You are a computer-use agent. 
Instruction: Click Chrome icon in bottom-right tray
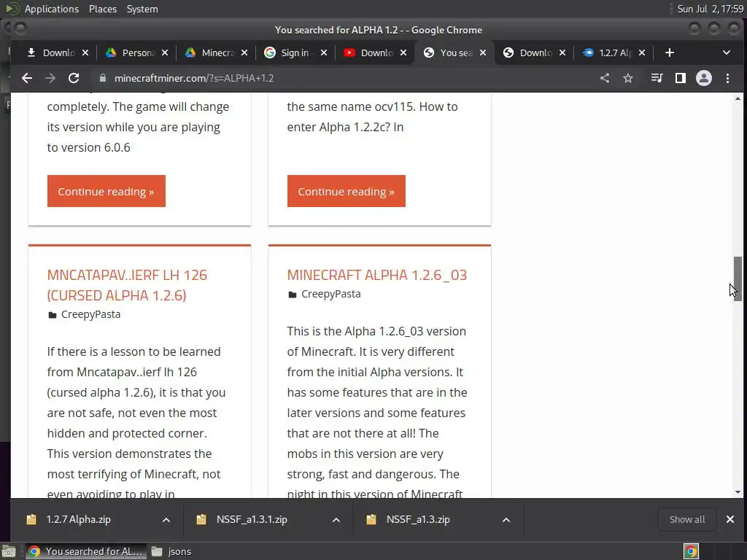[691, 551]
